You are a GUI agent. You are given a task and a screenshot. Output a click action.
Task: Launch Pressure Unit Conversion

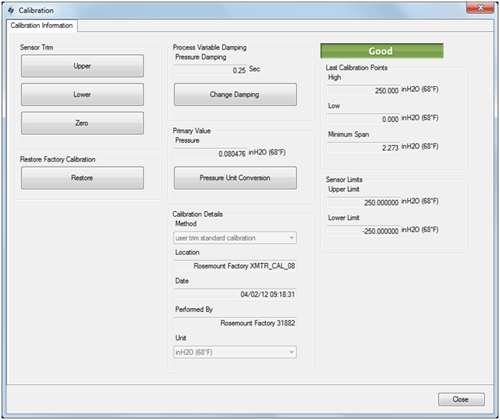(x=235, y=178)
